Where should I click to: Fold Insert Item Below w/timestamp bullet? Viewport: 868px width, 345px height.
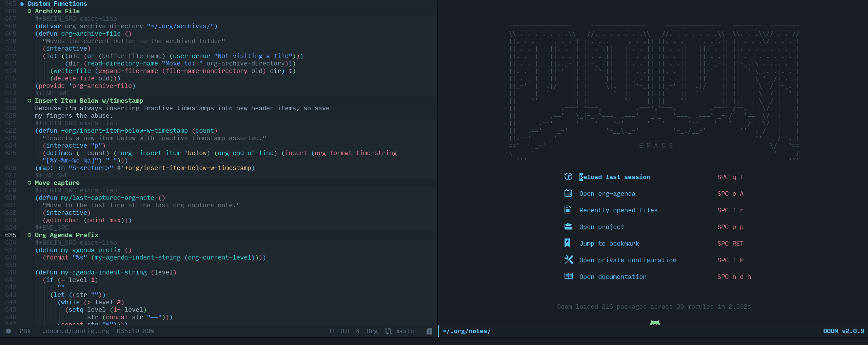coord(29,101)
